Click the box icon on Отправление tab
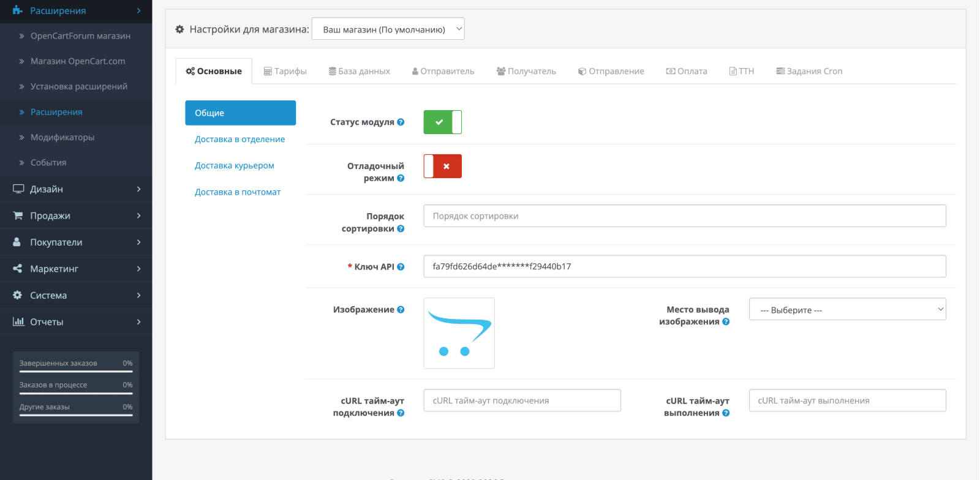This screenshot has height=480, width=980. tap(582, 71)
